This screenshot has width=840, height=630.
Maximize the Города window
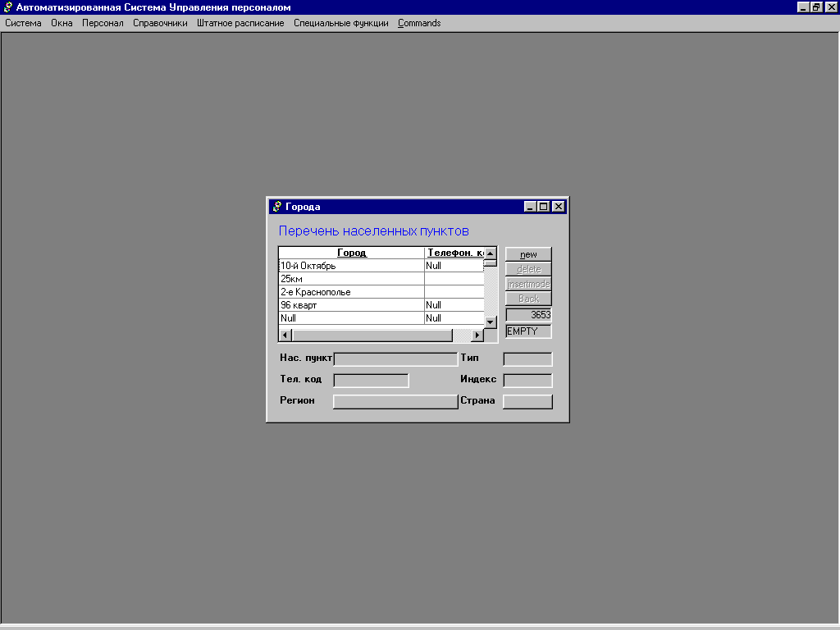(544, 207)
